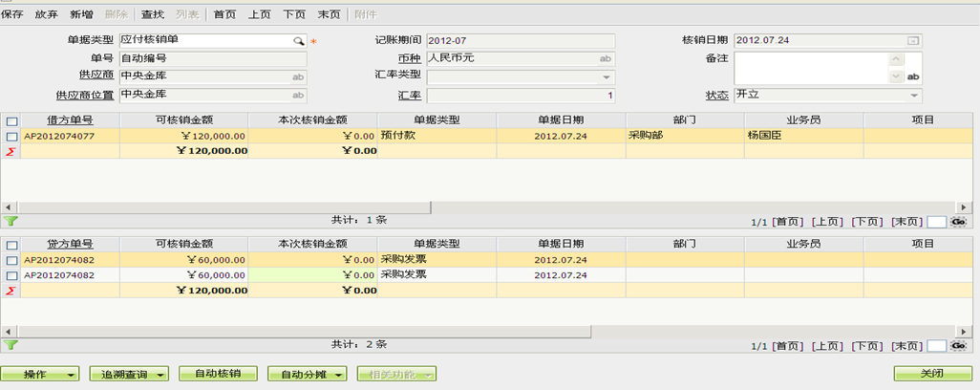Click the ab icon beside 币种 field
This screenshot has width=980, height=390.
(x=606, y=59)
